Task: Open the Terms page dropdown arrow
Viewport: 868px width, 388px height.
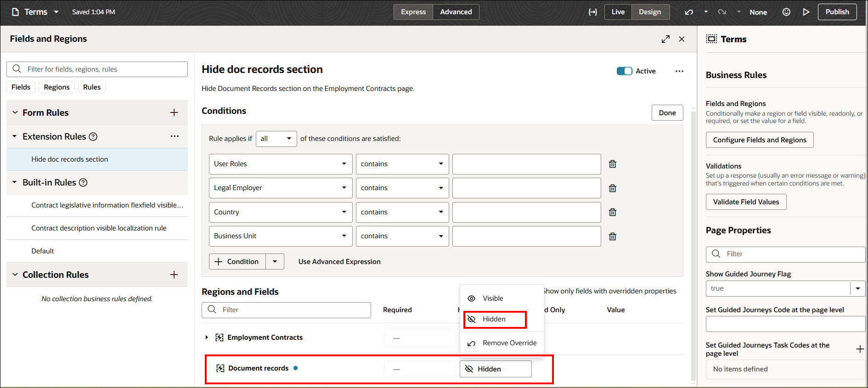Action: click(x=56, y=12)
